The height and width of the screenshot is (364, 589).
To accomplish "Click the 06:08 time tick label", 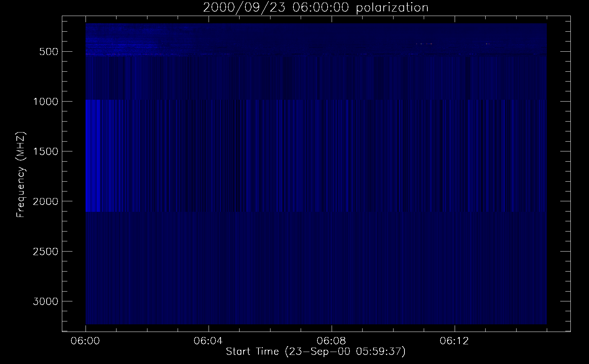I will (332, 341).
